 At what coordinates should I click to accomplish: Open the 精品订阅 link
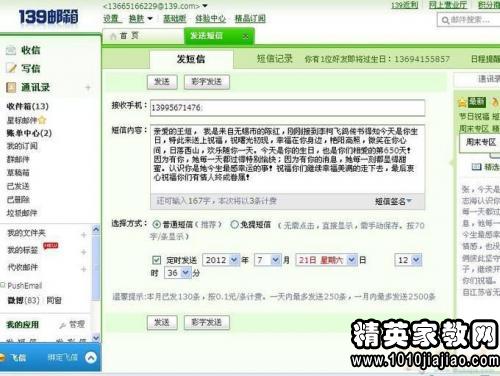click(250, 19)
